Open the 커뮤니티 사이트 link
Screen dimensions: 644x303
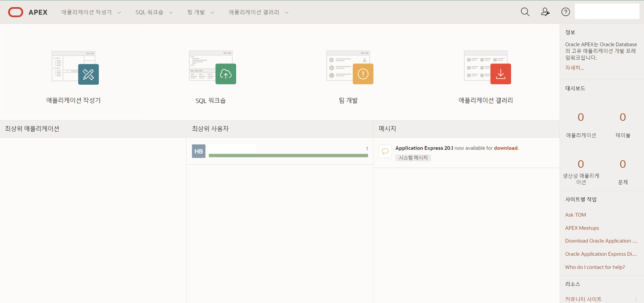[583, 299]
